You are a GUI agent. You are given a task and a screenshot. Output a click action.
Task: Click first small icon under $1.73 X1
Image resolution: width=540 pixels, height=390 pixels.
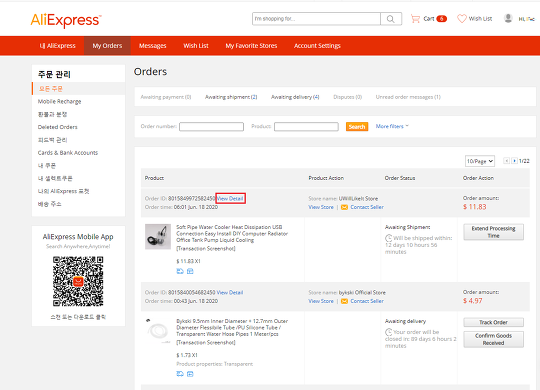(x=180, y=374)
